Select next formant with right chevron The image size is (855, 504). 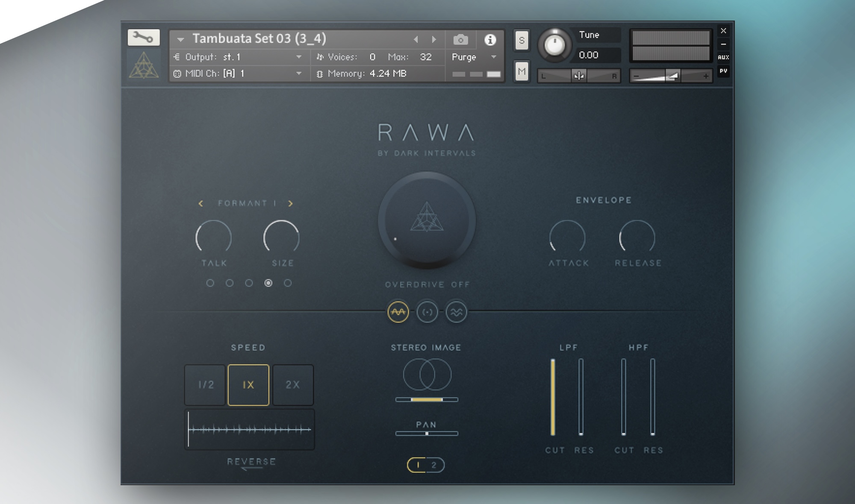click(x=291, y=204)
